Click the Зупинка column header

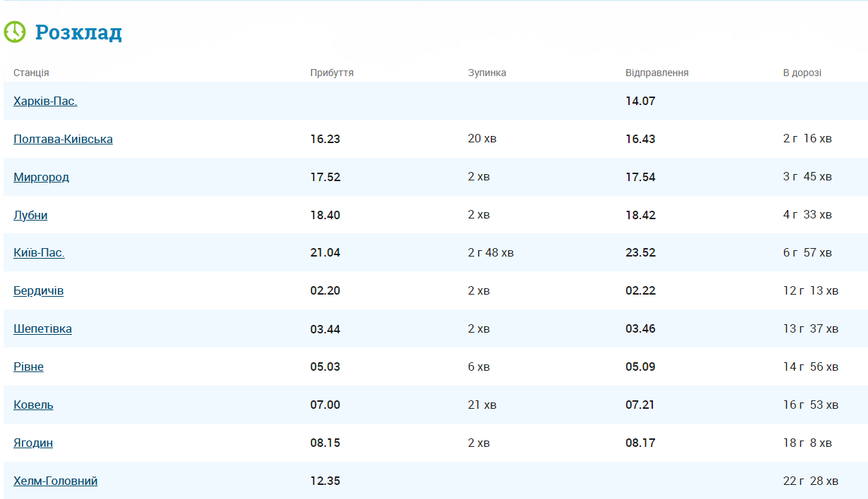tap(487, 73)
